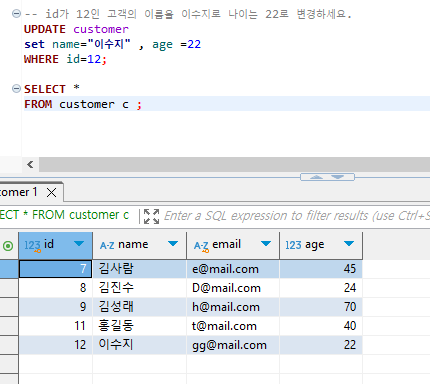Select the cell with id 8
Image resolution: width=430 pixels, height=384 pixels.
(x=56, y=288)
